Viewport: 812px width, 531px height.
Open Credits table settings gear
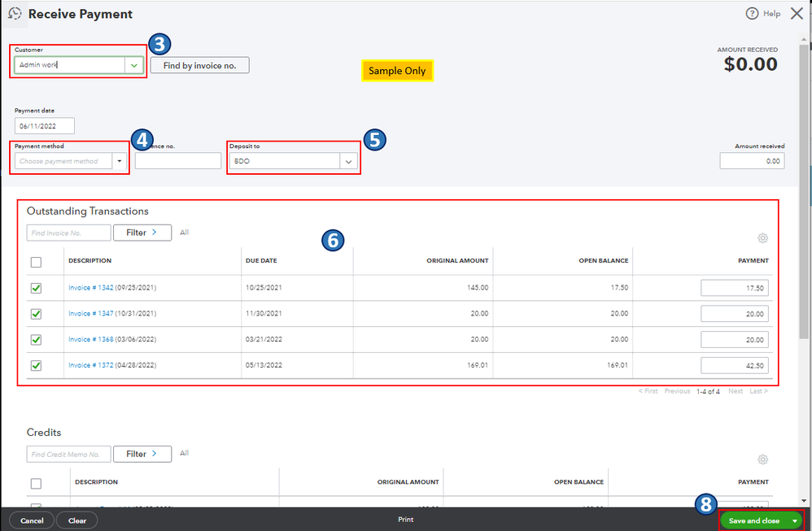[762, 459]
